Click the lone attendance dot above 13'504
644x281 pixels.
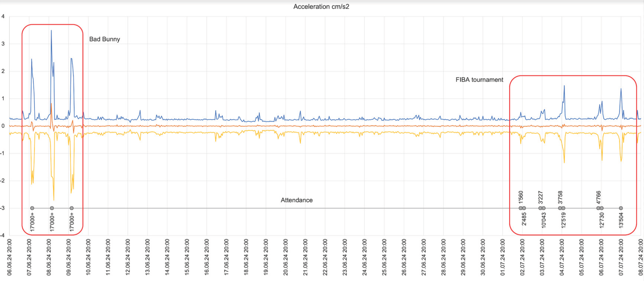[621, 208]
